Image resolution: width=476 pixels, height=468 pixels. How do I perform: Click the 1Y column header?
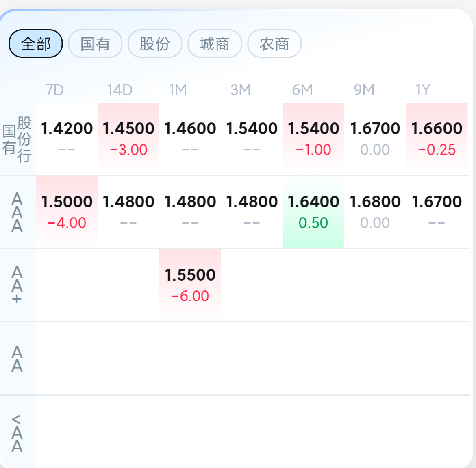coord(423,90)
